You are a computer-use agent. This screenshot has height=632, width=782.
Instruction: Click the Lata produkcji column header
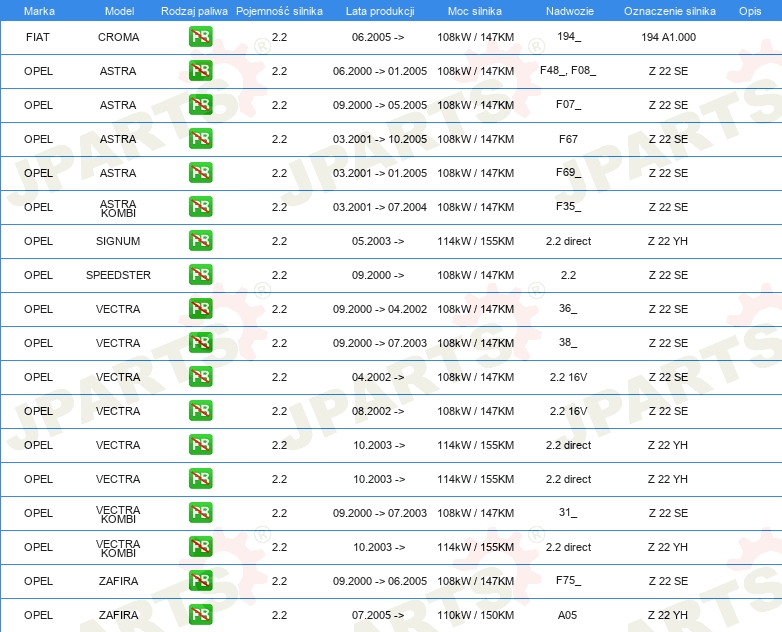pyautogui.click(x=380, y=11)
